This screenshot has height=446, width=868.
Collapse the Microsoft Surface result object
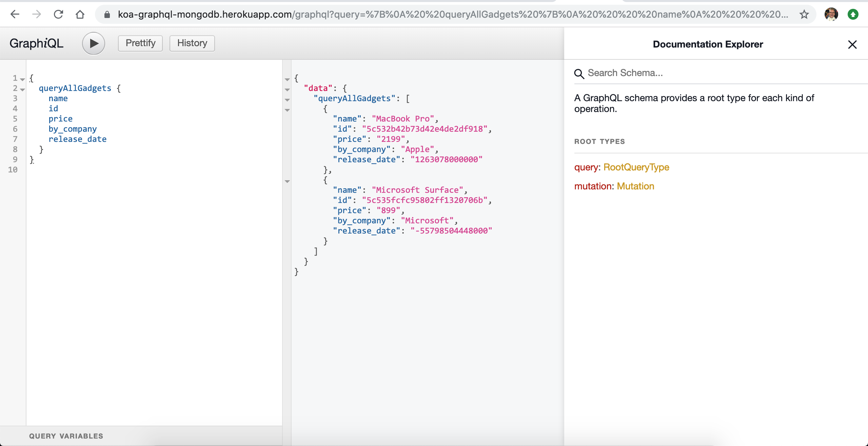(x=287, y=181)
